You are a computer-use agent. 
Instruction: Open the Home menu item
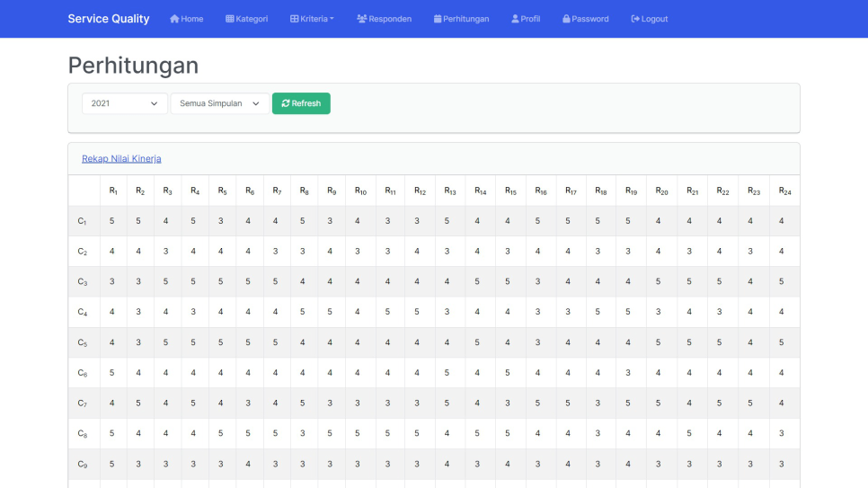tap(187, 19)
